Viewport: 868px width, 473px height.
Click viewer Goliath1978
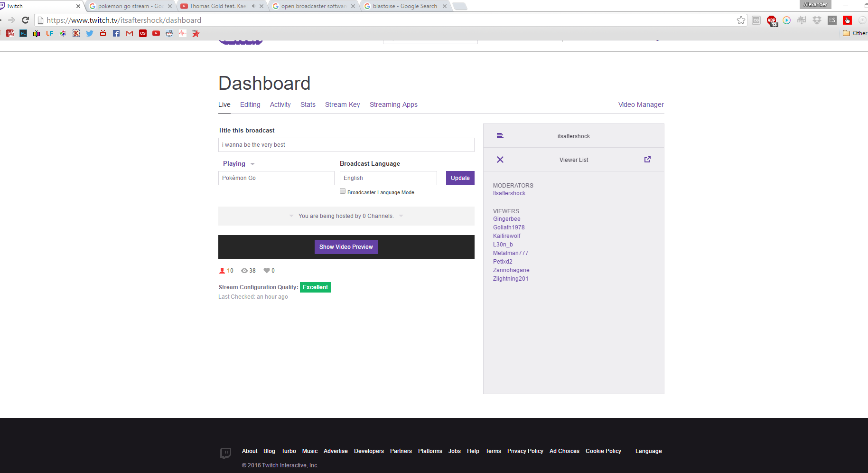click(x=509, y=227)
